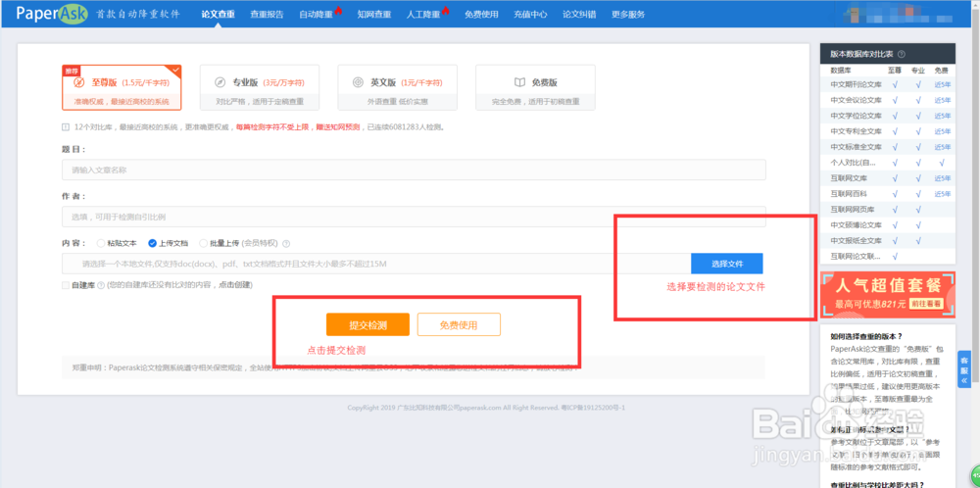Open 充值中心 page

click(x=530, y=15)
